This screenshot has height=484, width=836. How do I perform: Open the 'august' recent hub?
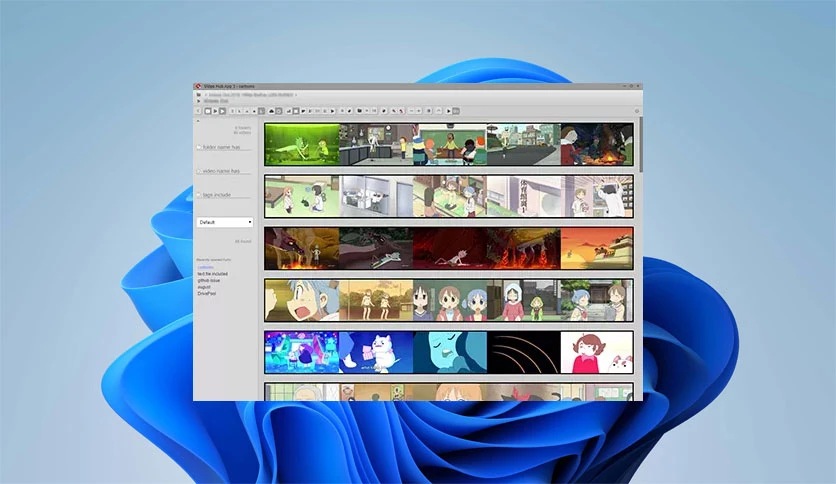[204, 287]
